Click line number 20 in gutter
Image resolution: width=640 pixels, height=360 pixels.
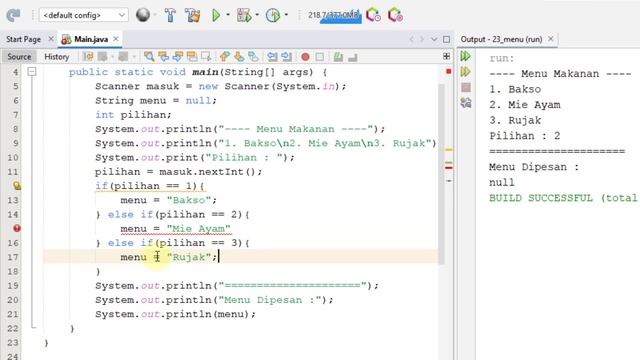pos(13,300)
